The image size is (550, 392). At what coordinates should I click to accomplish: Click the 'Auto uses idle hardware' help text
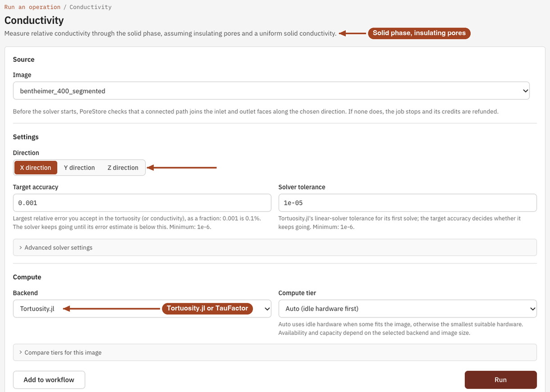click(x=401, y=328)
